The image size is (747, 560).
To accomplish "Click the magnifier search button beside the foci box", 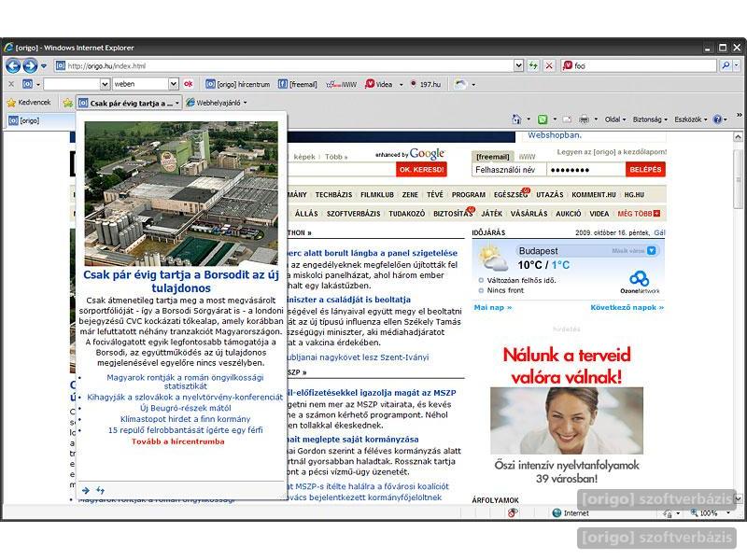I will [x=726, y=65].
